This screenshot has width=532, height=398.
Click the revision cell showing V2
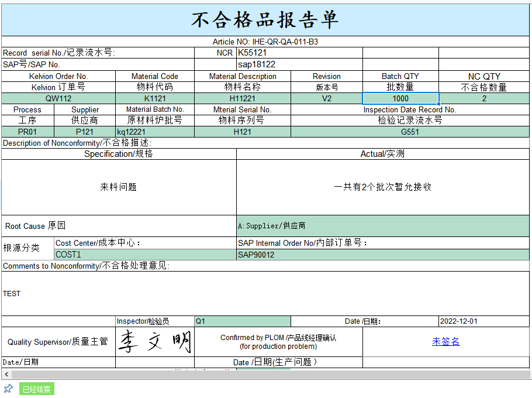click(x=326, y=98)
